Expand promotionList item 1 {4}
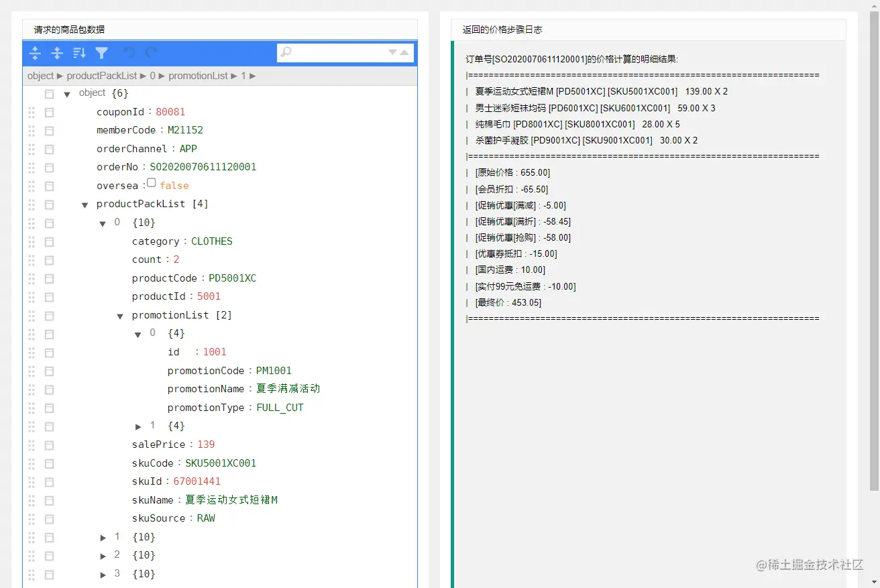This screenshot has height=588, width=880. click(138, 426)
